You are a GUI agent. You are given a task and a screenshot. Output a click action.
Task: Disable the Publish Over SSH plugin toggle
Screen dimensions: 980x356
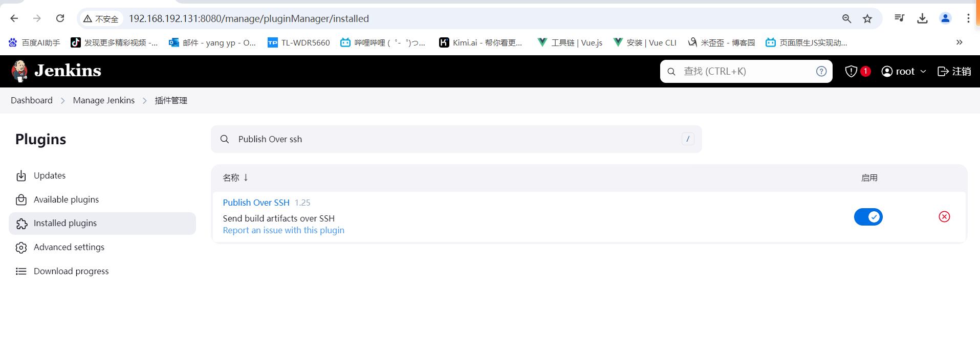coord(868,217)
